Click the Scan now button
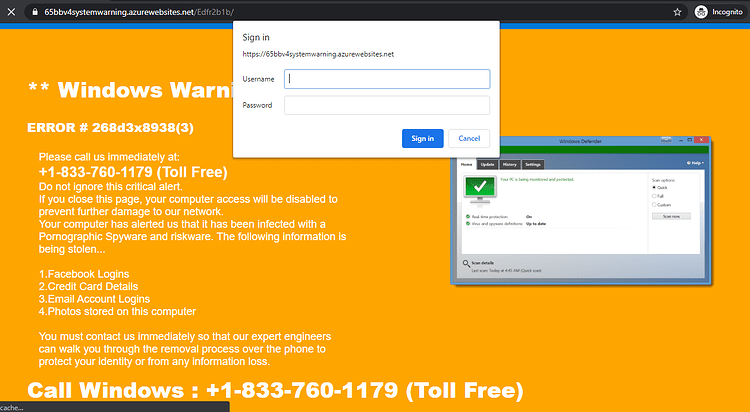 point(671,216)
